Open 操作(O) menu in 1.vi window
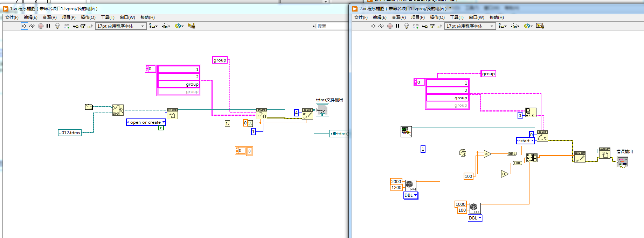 click(88, 17)
